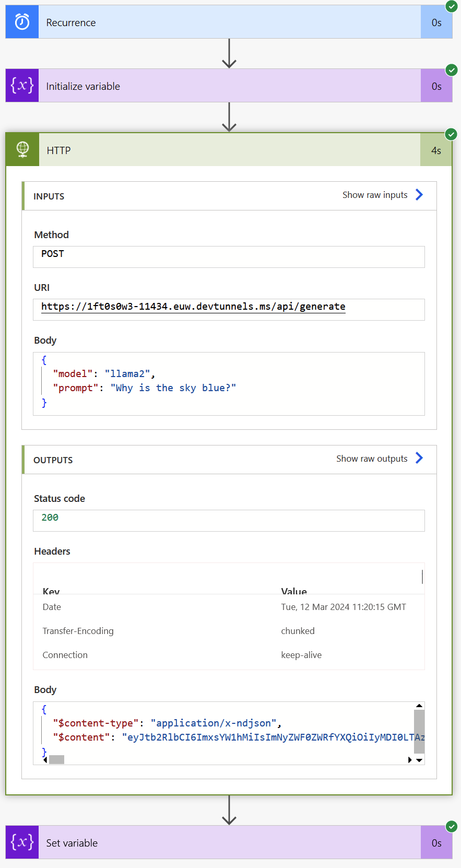Viewport: 461px width, 868px height.
Task: Click the HTTP globe icon
Action: 22,150
